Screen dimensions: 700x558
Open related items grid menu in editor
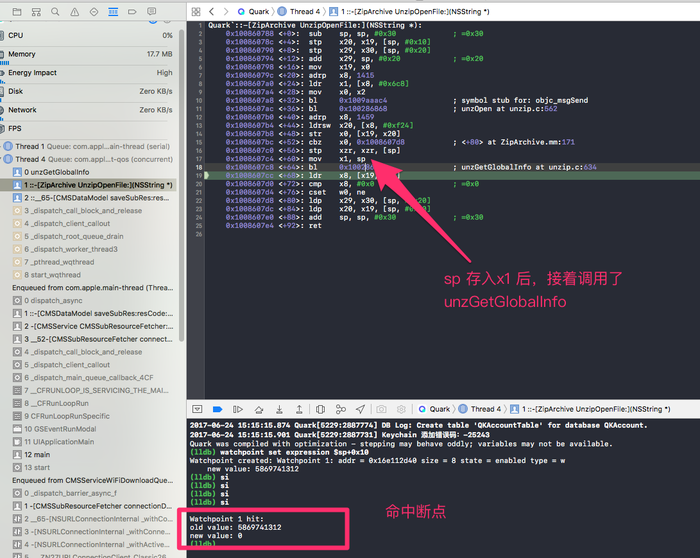point(196,12)
